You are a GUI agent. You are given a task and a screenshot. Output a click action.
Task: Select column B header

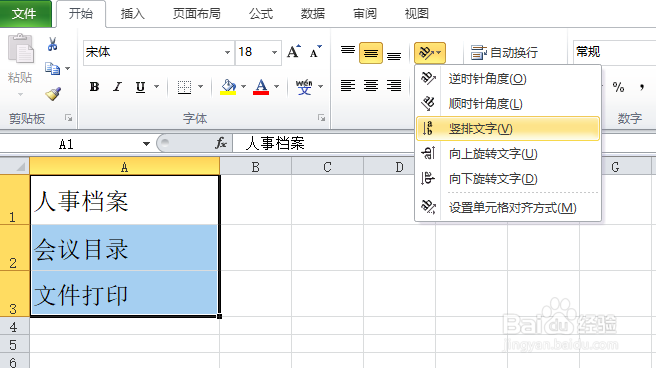(x=255, y=166)
